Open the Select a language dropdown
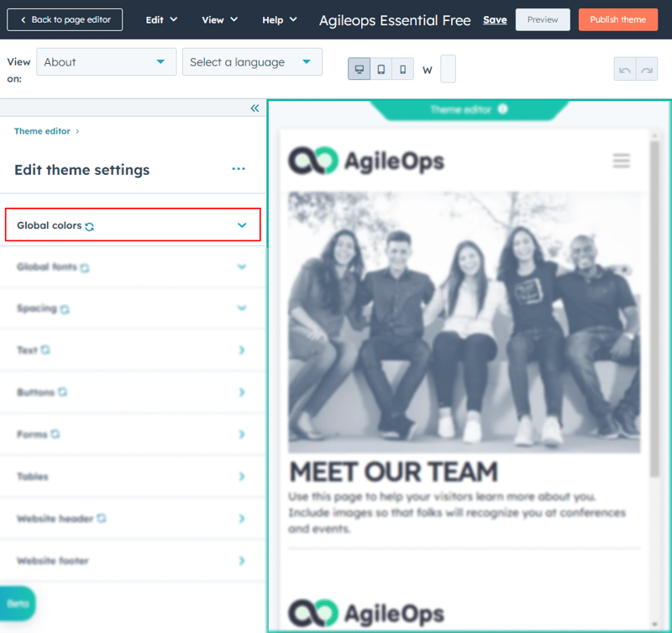 pos(252,62)
